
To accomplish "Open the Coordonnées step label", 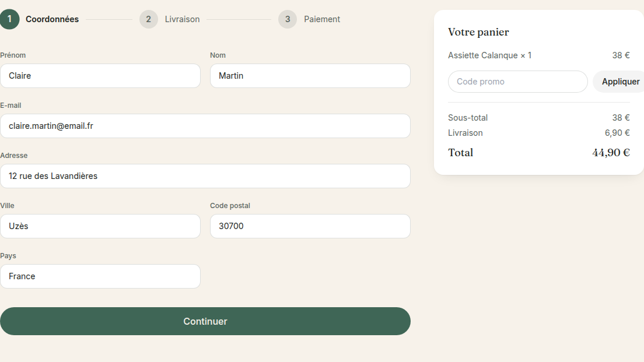I will [52, 19].
